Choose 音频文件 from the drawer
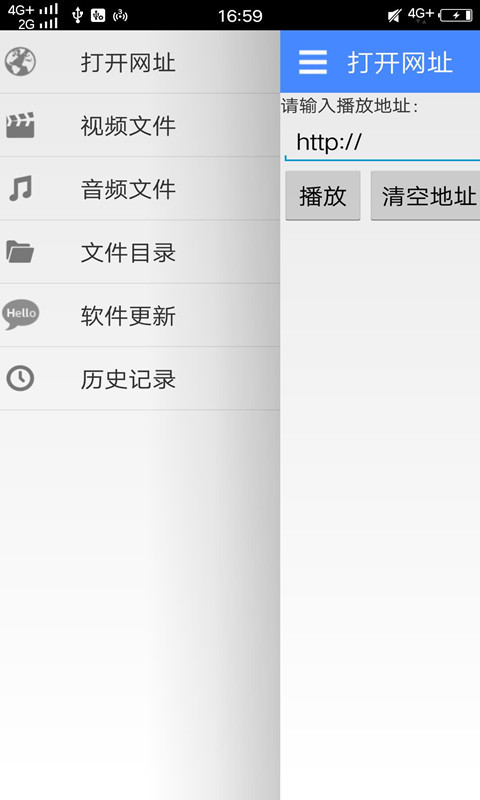Screen dimensions: 480x800 tap(140, 189)
